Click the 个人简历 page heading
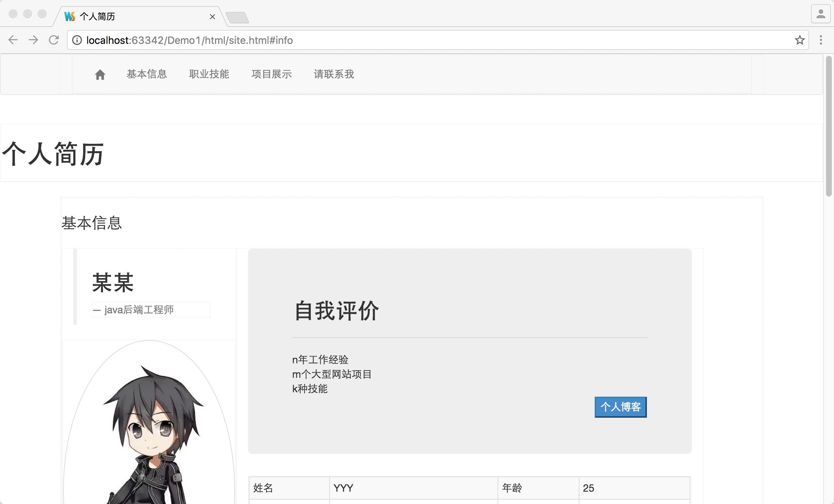 click(53, 154)
